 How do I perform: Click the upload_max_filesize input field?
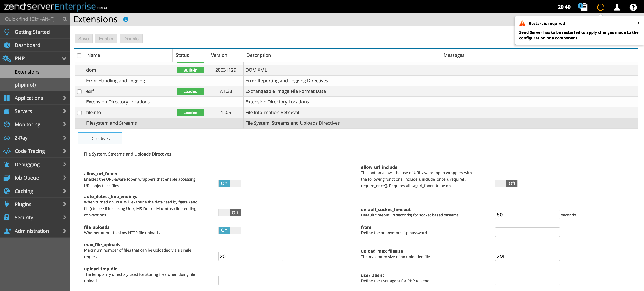[527, 256]
